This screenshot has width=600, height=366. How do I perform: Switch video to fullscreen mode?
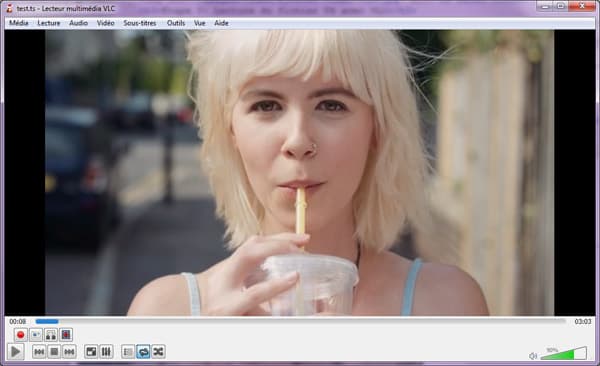pos(91,351)
